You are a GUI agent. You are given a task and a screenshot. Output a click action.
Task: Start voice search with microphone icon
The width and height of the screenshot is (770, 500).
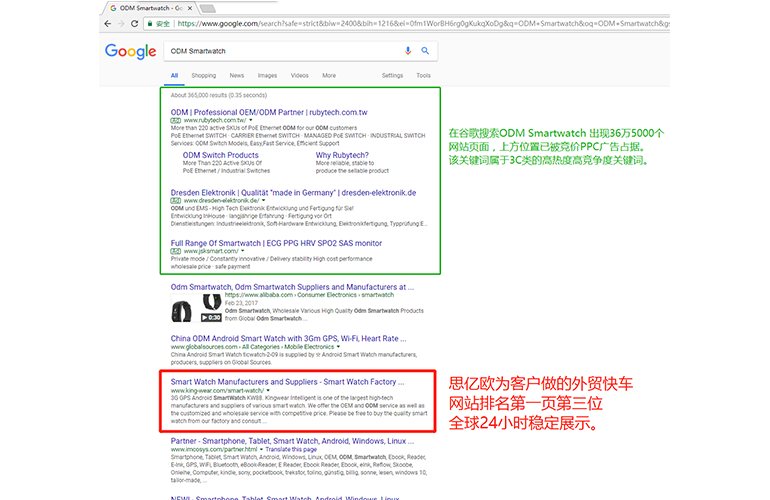[408, 51]
